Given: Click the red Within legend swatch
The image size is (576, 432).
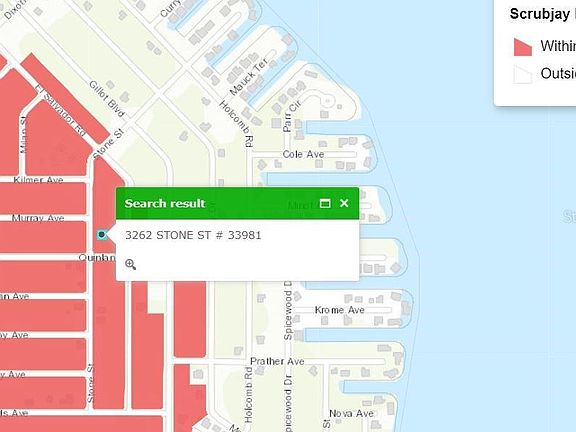Looking at the screenshot, I should coord(523,47).
